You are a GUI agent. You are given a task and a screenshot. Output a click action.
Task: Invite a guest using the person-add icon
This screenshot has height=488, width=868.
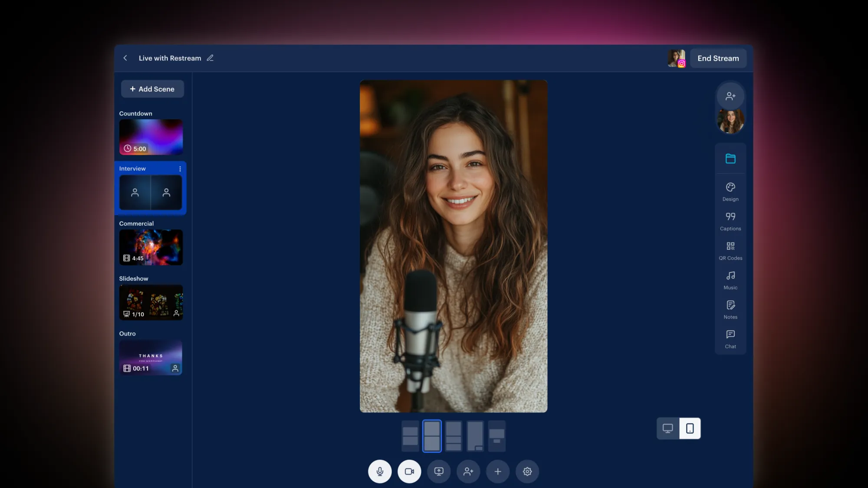pos(731,95)
